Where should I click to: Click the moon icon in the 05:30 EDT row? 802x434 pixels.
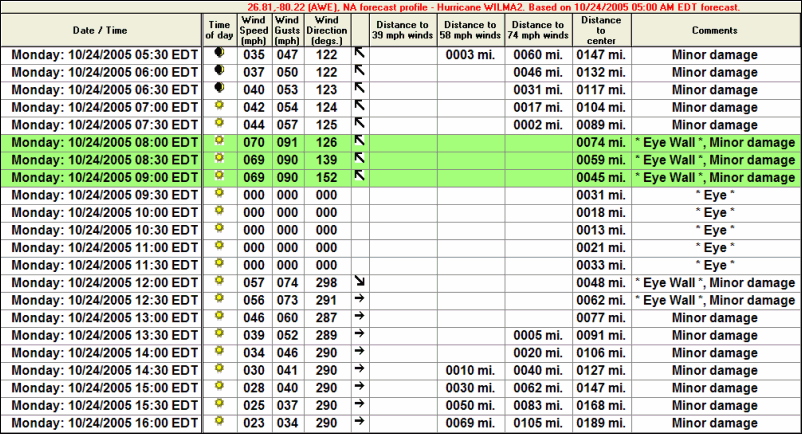pos(218,55)
